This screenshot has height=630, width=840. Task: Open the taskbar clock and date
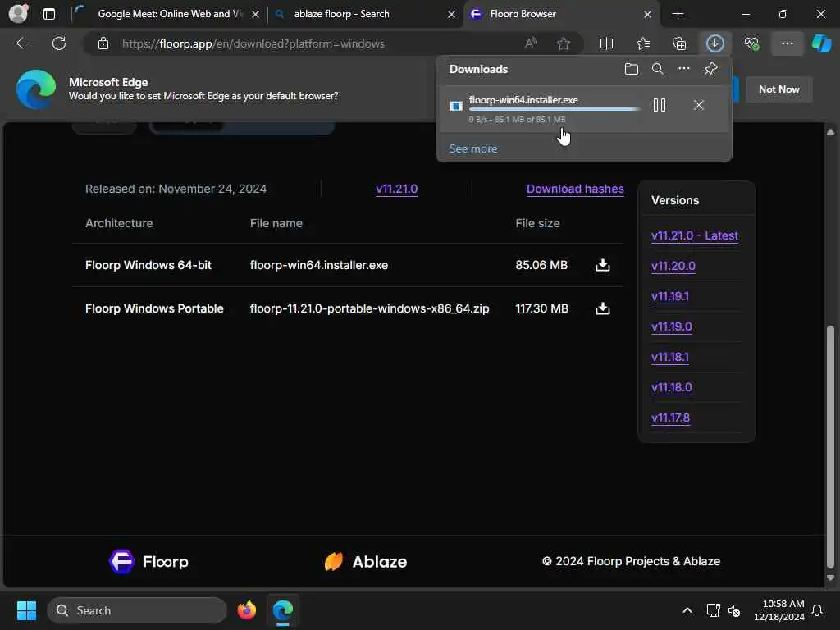click(779, 610)
